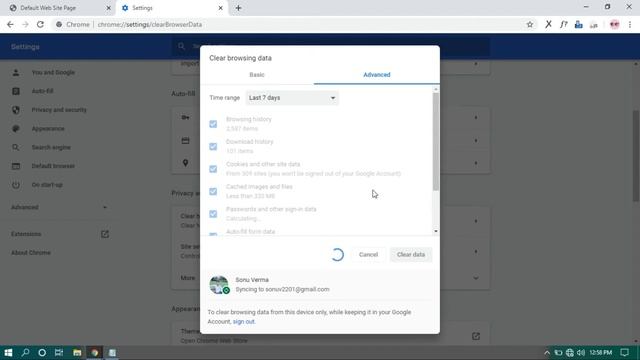Uncheck Cached images and files checkbox

click(213, 191)
